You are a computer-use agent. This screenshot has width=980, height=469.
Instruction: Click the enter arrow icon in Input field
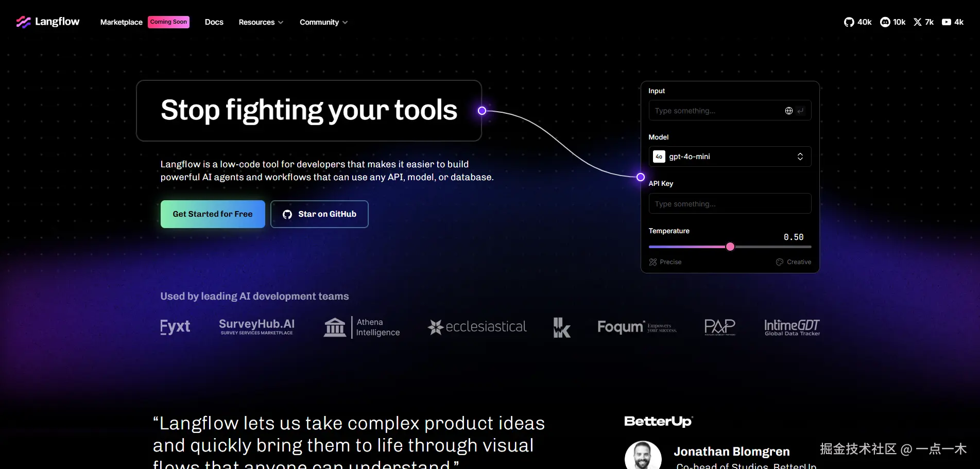coord(800,111)
